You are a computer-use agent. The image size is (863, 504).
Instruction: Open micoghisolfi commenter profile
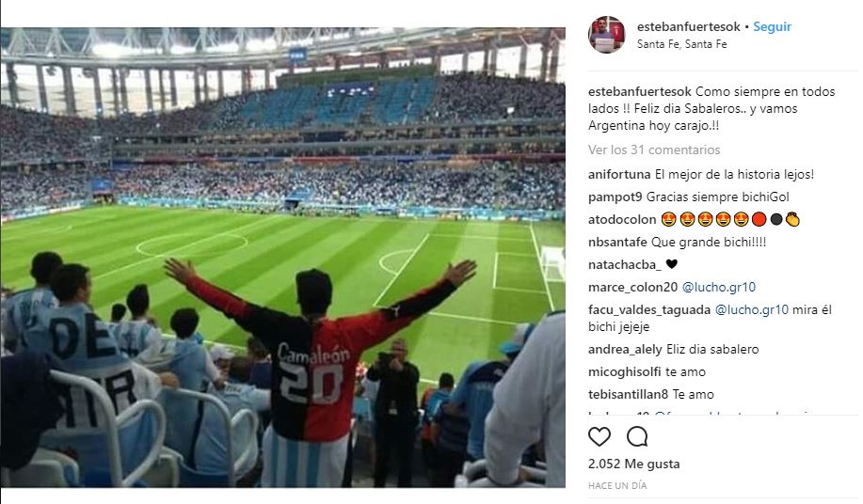click(x=624, y=371)
